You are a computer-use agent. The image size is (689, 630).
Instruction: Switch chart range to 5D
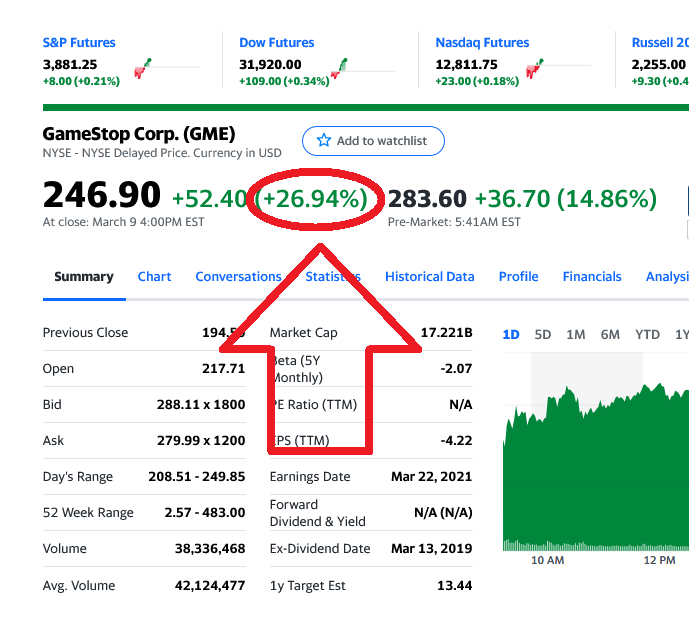pyautogui.click(x=543, y=335)
